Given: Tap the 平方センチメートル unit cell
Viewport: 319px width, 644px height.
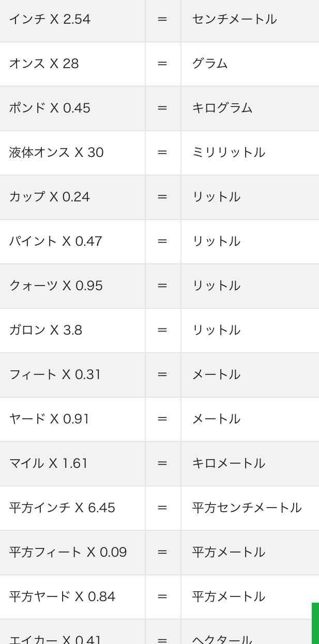Looking at the screenshot, I should pos(250,508).
